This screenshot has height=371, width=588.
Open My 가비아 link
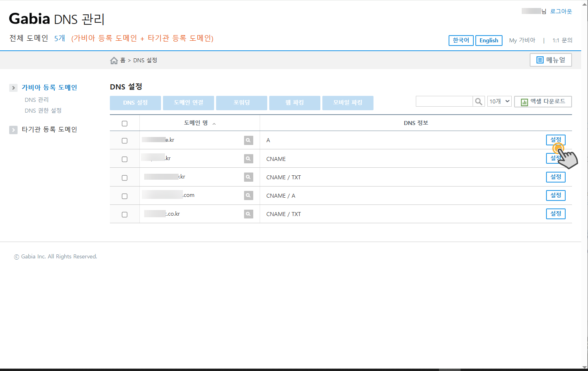click(522, 40)
